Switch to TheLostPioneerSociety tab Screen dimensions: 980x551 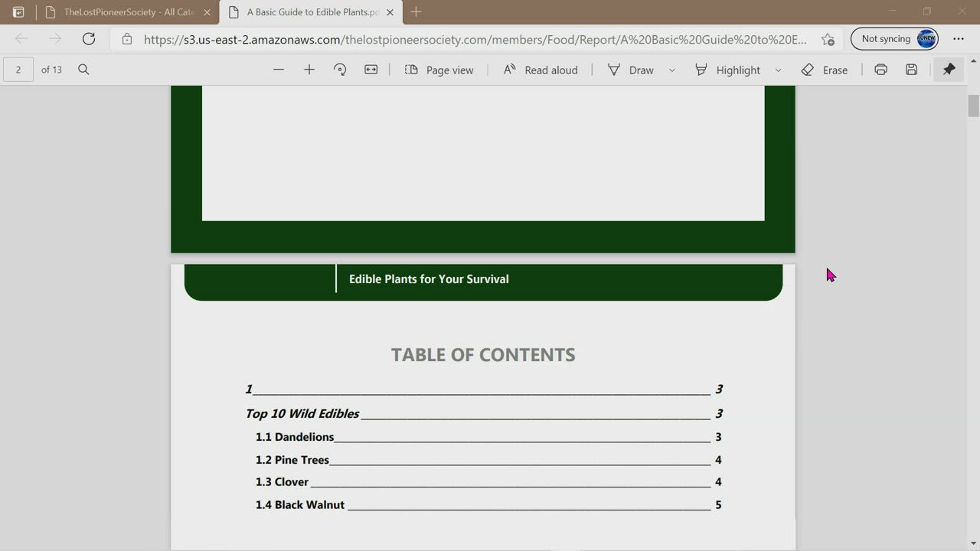[x=128, y=12]
